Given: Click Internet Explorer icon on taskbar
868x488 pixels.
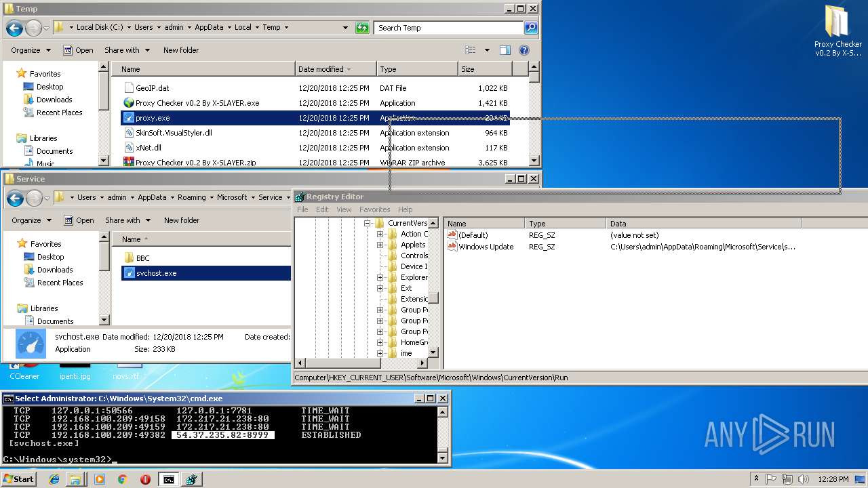Looking at the screenshot, I should pos(54,479).
